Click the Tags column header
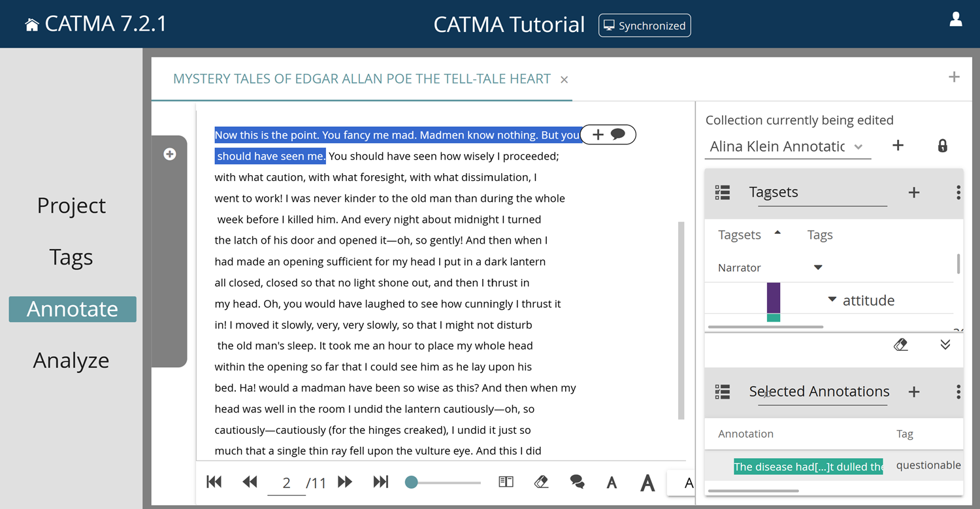This screenshot has width=980, height=509. tap(820, 235)
